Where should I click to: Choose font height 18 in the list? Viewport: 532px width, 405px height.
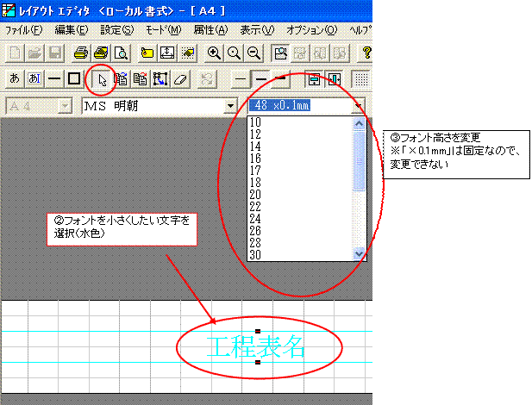tap(300, 183)
